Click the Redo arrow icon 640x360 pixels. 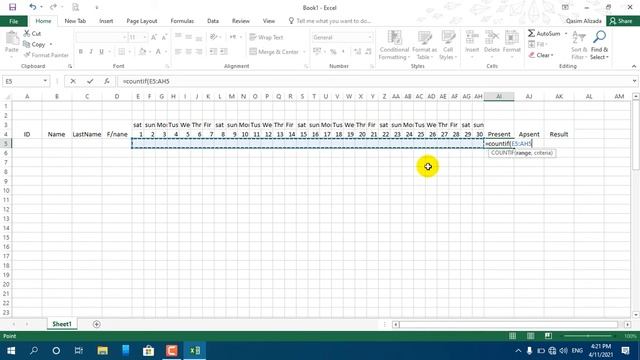pyautogui.click(x=53, y=7)
